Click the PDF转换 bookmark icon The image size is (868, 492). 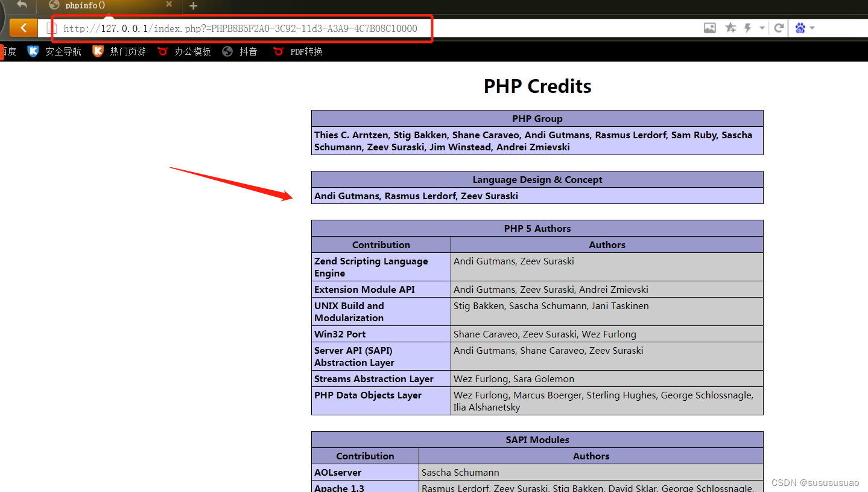278,51
